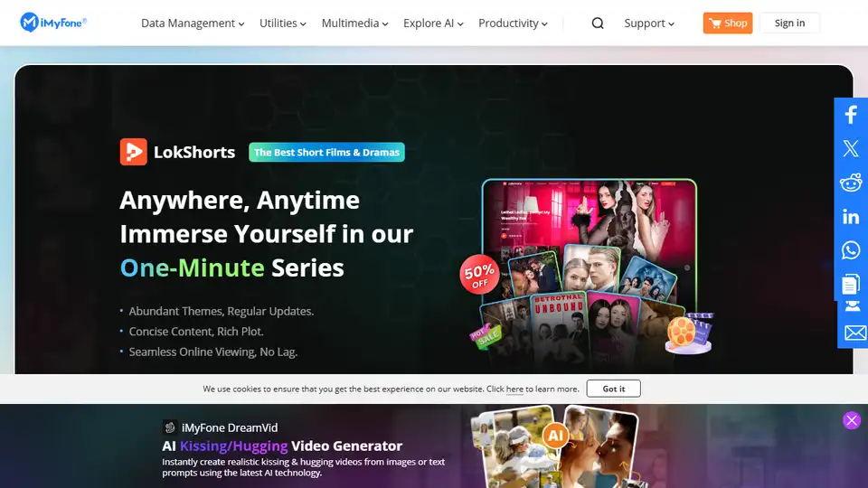Click the document icon in side bar
Viewport: 868px width, 488px height.
[x=850, y=285]
